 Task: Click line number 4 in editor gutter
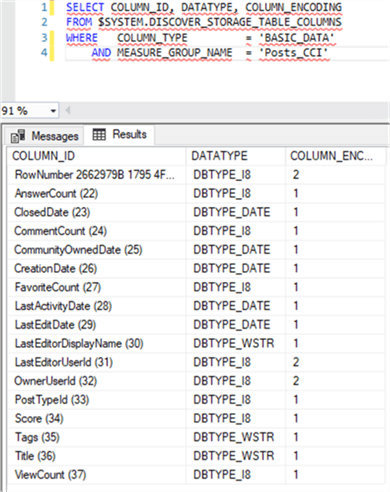click(44, 52)
